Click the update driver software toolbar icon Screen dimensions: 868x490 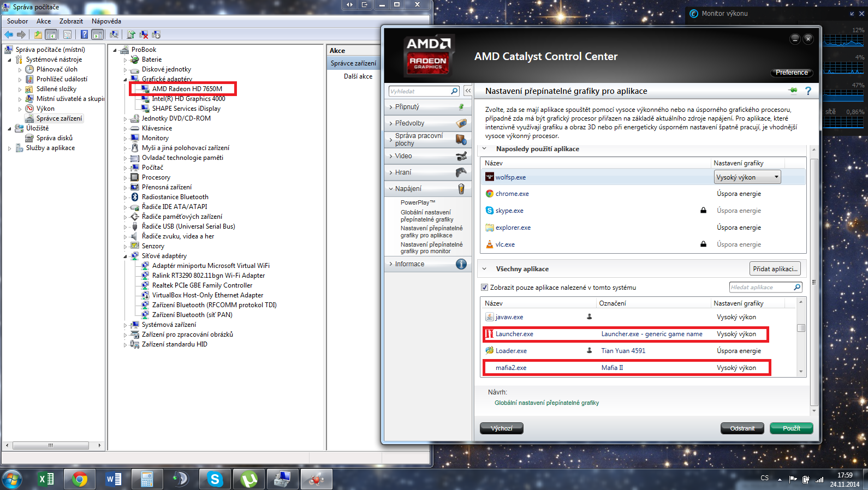pos(131,34)
